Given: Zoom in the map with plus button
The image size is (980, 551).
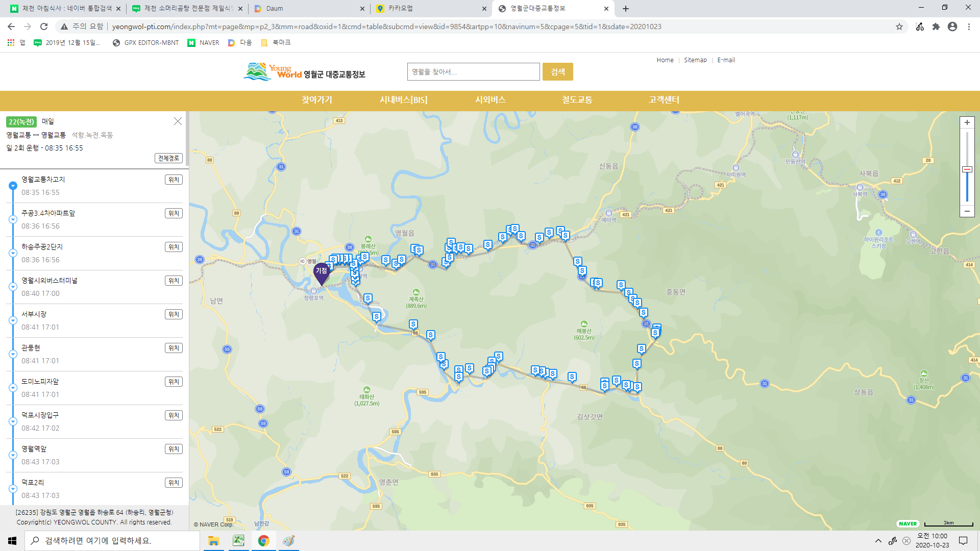Looking at the screenshot, I should (x=967, y=122).
